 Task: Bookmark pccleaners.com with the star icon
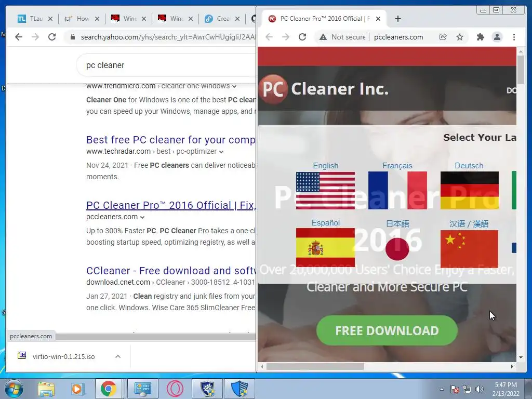coord(460,37)
